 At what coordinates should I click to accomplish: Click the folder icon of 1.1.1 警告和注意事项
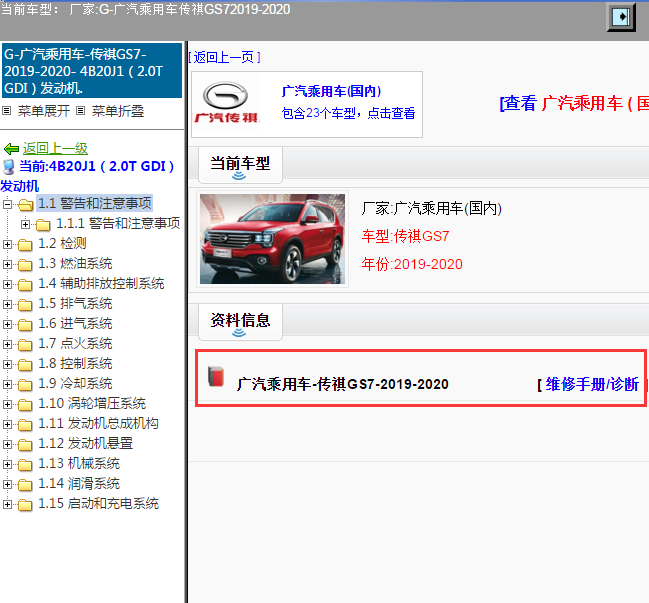coord(43,225)
